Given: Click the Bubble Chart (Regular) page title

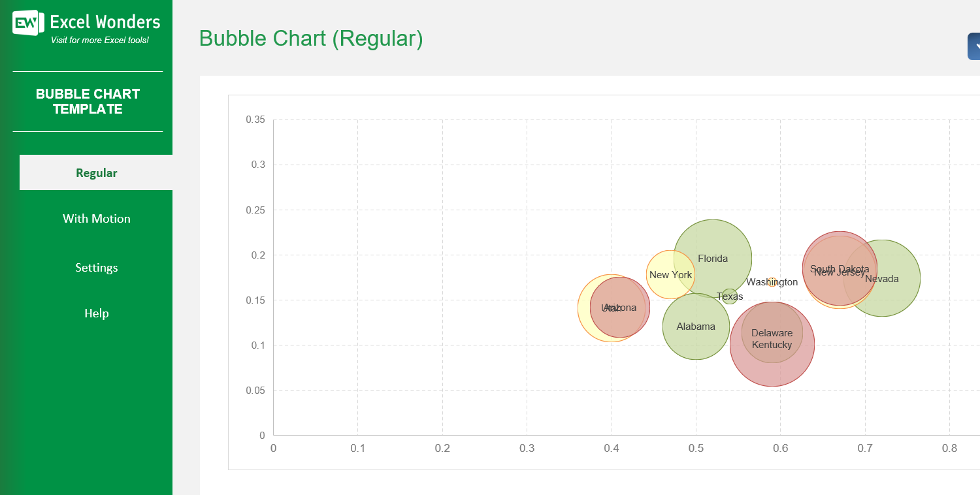Looking at the screenshot, I should [312, 38].
